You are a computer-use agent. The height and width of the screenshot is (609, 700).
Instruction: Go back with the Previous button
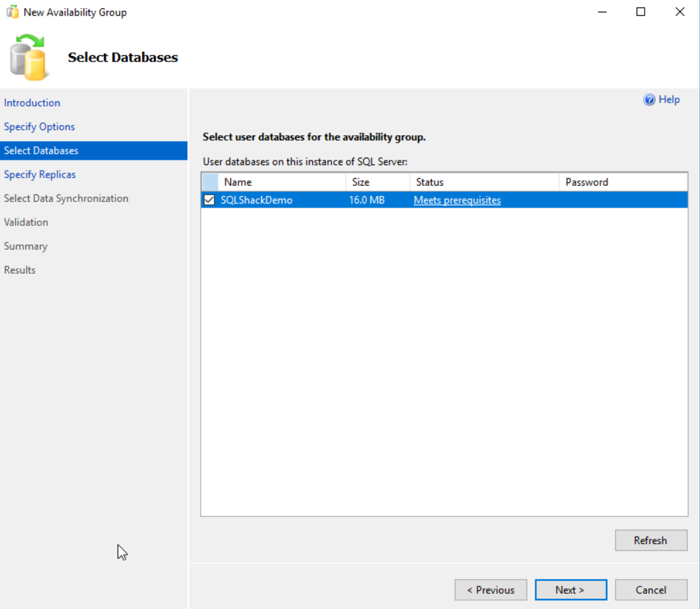tap(490, 590)
